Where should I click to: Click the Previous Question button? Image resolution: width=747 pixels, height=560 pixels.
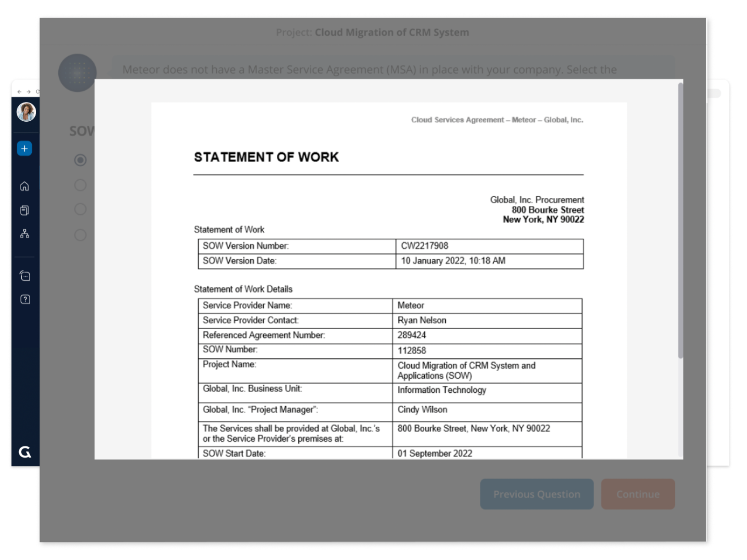click(537, 494)
